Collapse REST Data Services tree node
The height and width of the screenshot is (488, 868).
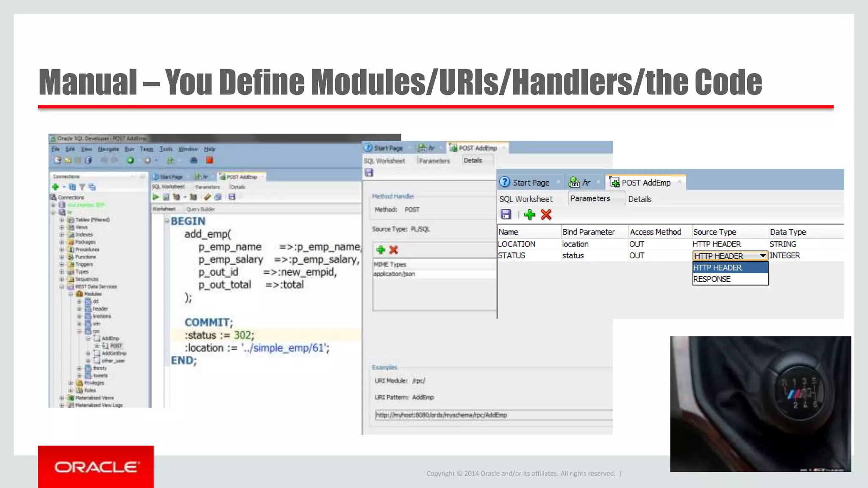(62, 287)
